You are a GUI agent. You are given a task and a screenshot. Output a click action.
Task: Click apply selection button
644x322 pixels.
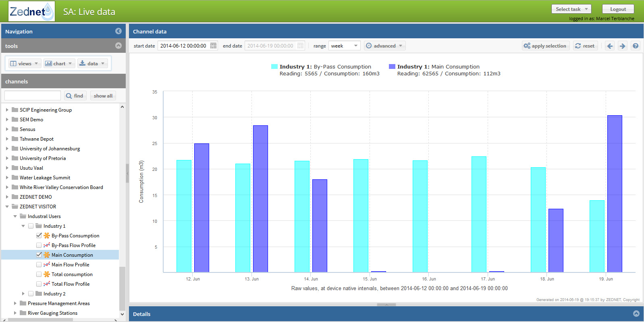click(545, 46)
